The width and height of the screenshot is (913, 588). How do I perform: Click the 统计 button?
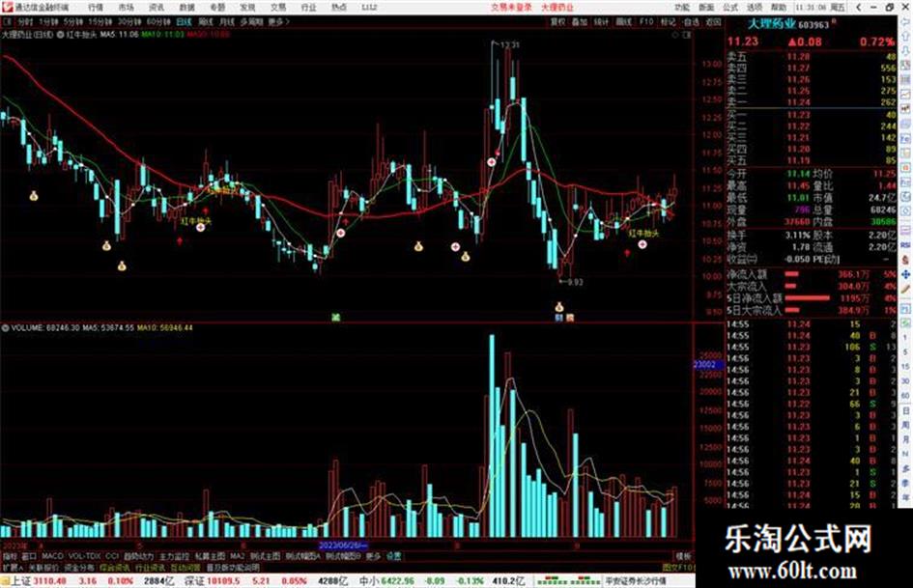pyautogui.click(x=601, y=21)
